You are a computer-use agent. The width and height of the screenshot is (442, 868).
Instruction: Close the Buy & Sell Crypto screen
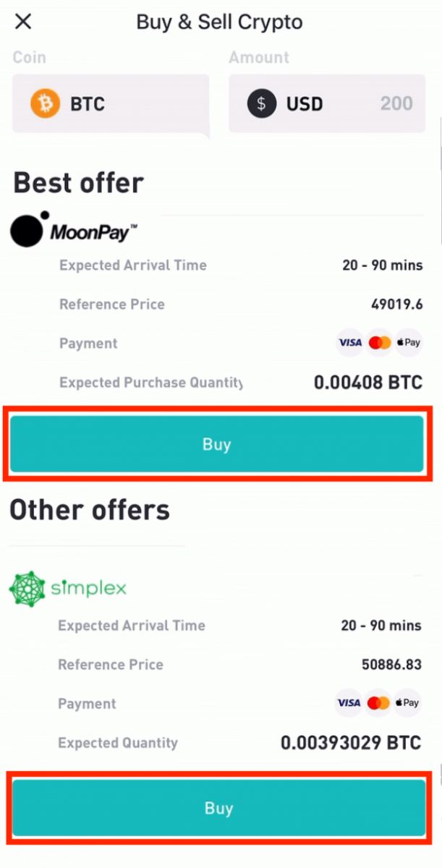23,22
